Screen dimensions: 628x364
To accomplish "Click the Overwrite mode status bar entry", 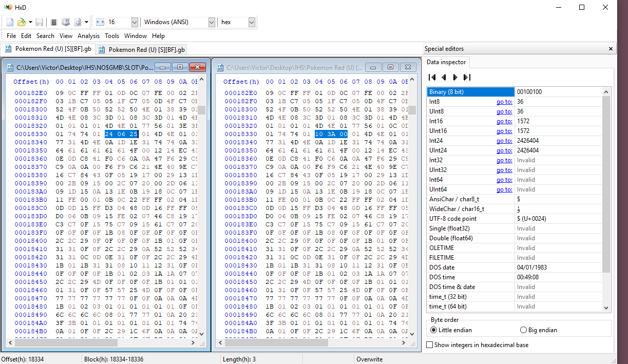I will point(370,359).
